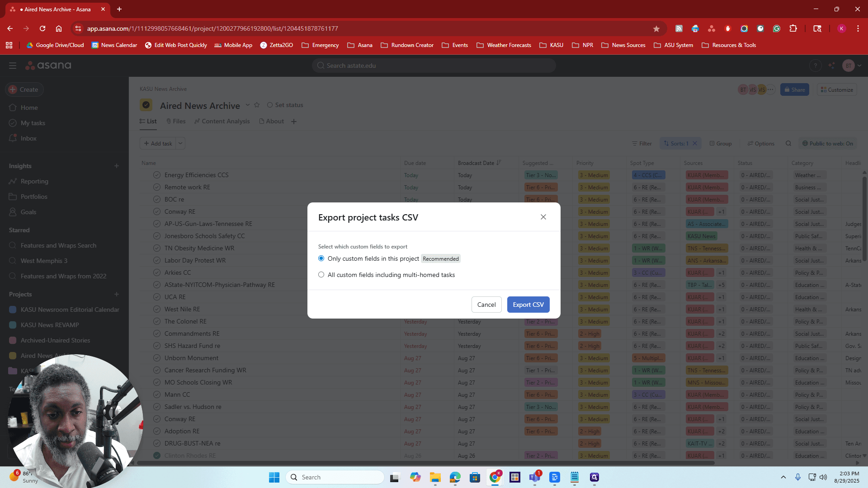Cancel the export dialog
The height and width of the screenshot is (488, 868).
point(486,305)
